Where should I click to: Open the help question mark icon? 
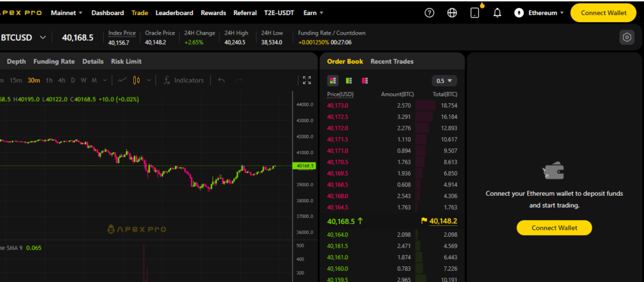(x=429, y=13)
